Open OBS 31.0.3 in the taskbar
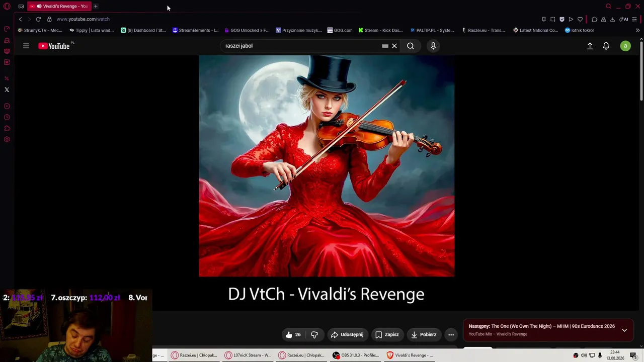Screen dimensions: 644x362 (x=356, y=355)
